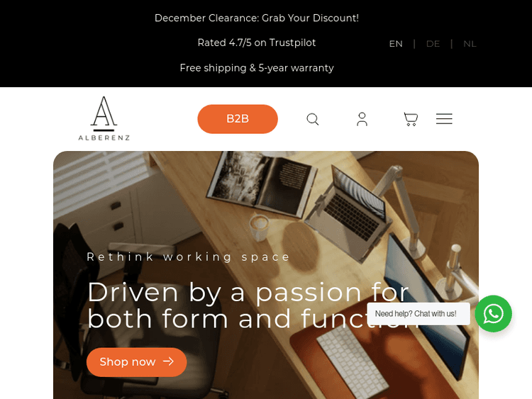Switch site language to DE
This screenshot has height=399, width=532.
pos(433,44)
